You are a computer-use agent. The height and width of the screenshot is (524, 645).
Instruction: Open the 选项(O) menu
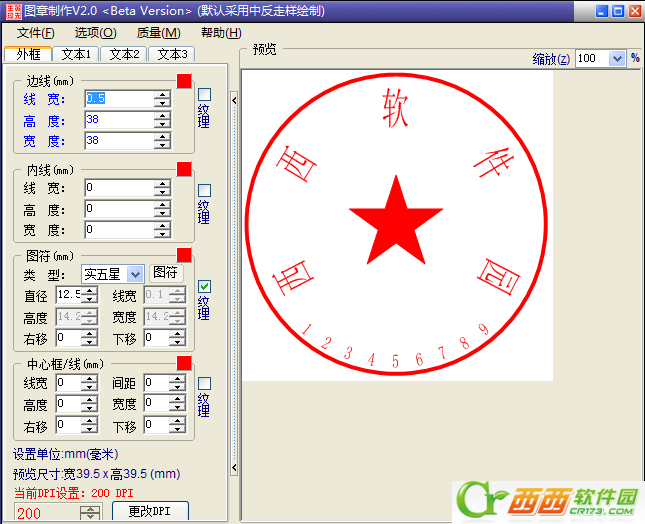coord(95,33)
